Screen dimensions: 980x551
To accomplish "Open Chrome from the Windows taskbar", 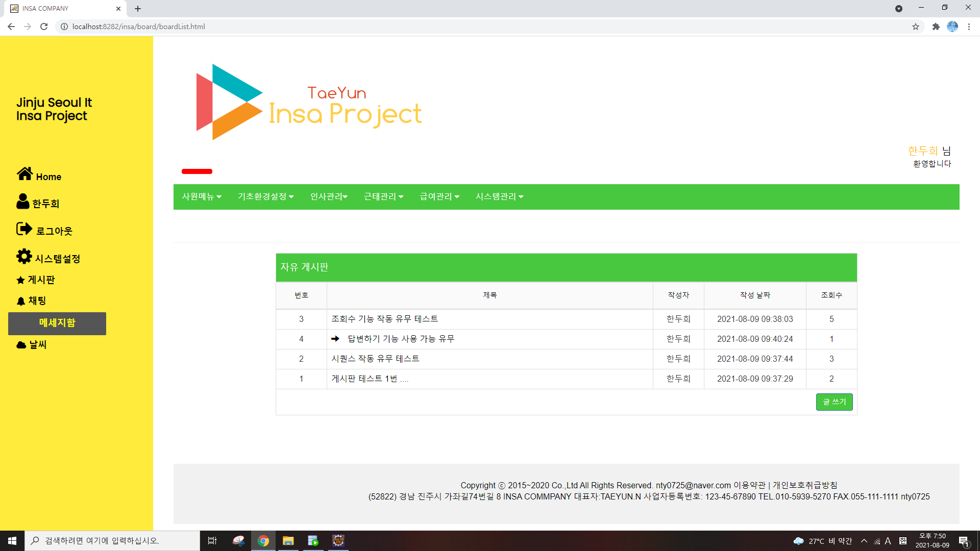I will (263, 541).
